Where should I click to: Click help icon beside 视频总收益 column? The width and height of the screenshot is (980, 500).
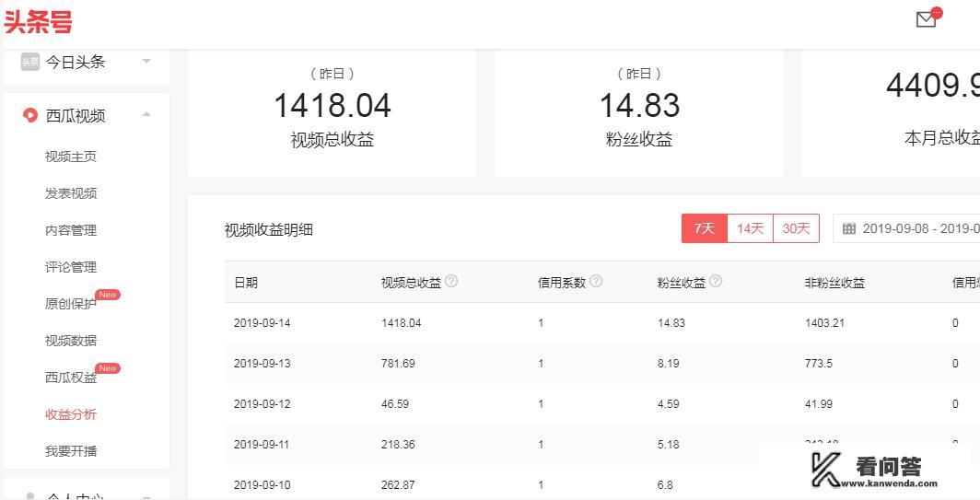[x=451, y=281]
